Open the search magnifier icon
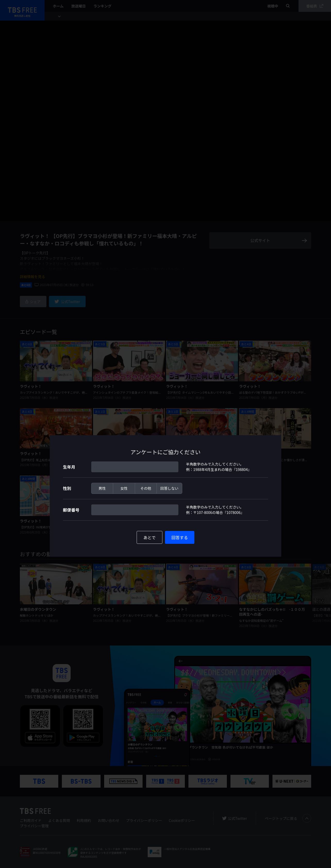This screenshot has height=868, width=331. 288,6
